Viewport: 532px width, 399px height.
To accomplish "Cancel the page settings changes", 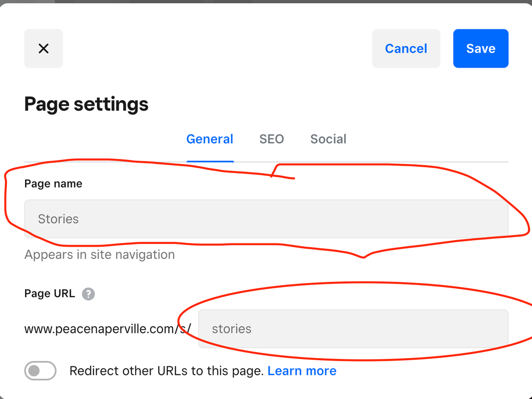I will [x=406, y=48].
